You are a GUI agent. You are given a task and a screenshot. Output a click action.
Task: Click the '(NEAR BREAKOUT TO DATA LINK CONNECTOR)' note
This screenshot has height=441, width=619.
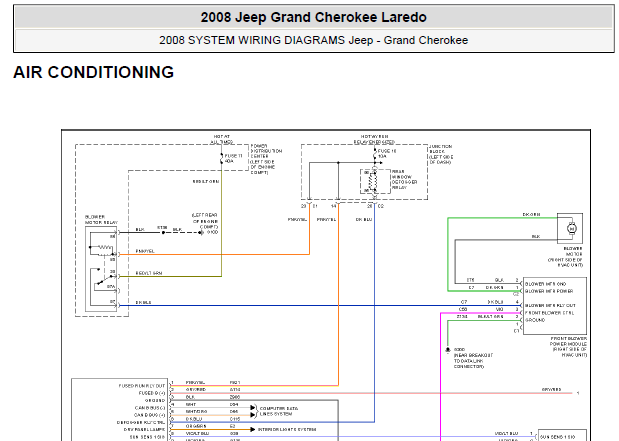point(473,361)
